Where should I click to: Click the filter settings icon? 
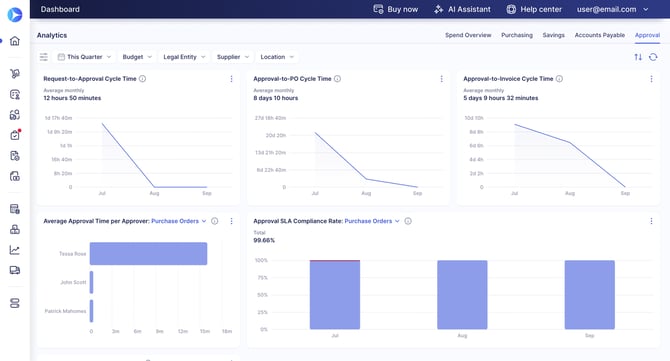(x=44, y=57)
